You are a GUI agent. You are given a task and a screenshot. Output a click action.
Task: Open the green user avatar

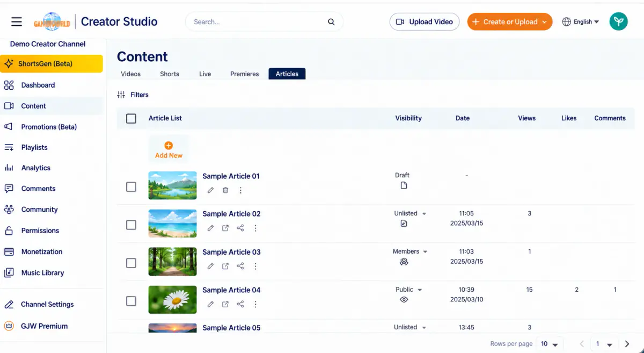[x=618, y=21]
